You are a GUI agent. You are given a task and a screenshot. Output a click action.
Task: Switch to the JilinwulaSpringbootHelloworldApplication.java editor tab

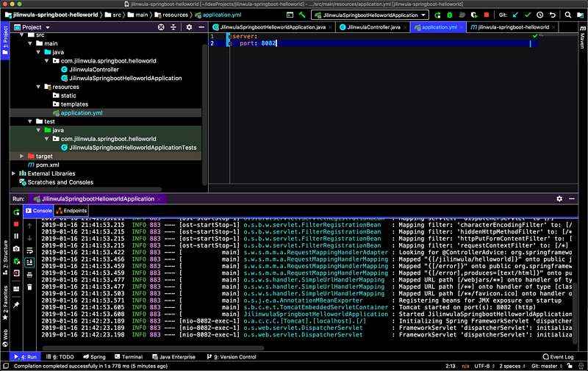(273, 27)
